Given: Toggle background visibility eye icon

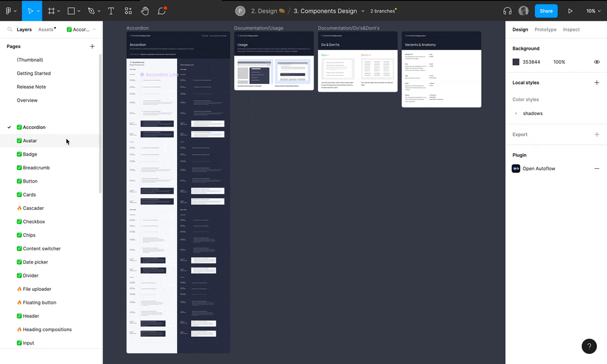Looking at the screenshot, I should pyautogui.click(x=596, y=62).
